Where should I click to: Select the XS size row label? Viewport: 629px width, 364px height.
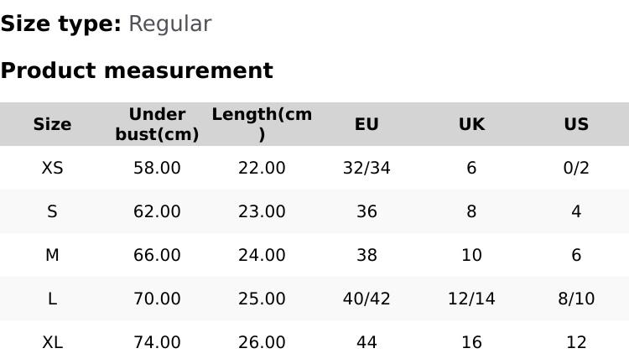[x=52, y=168]
